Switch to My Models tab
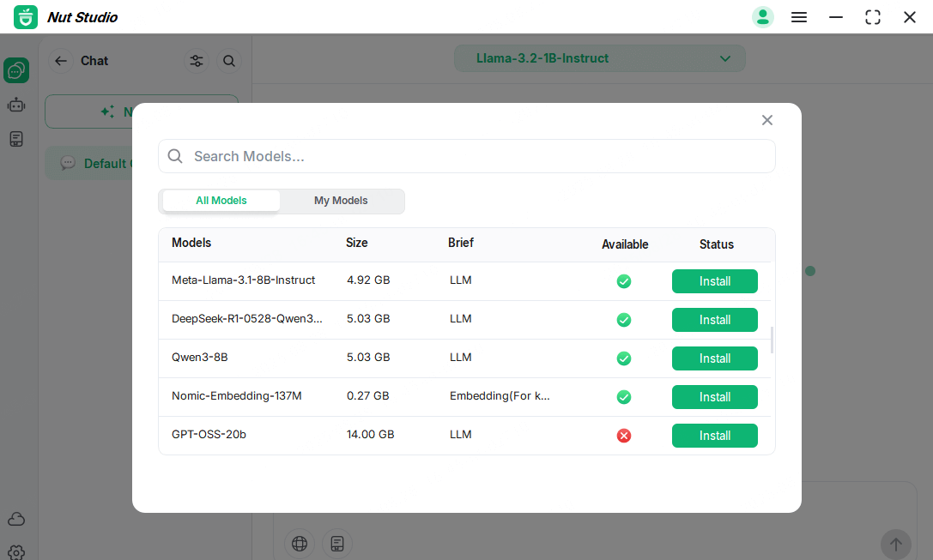The height and width of the screenshot is (560, 933). coord(341,201)
